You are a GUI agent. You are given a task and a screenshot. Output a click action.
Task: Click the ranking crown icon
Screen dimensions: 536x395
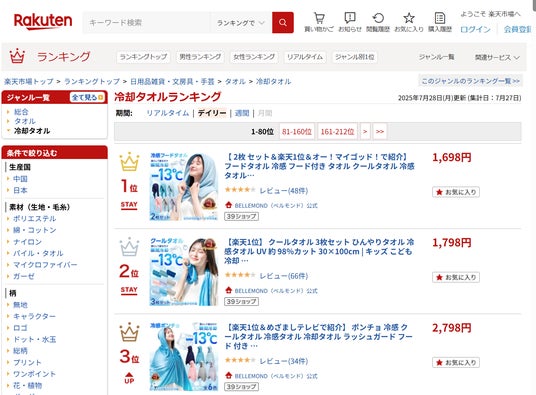point(17,56)
